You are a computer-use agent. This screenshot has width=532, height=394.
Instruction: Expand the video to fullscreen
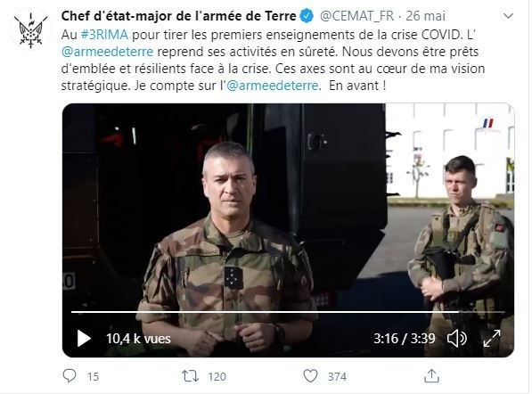click(492, 339)
